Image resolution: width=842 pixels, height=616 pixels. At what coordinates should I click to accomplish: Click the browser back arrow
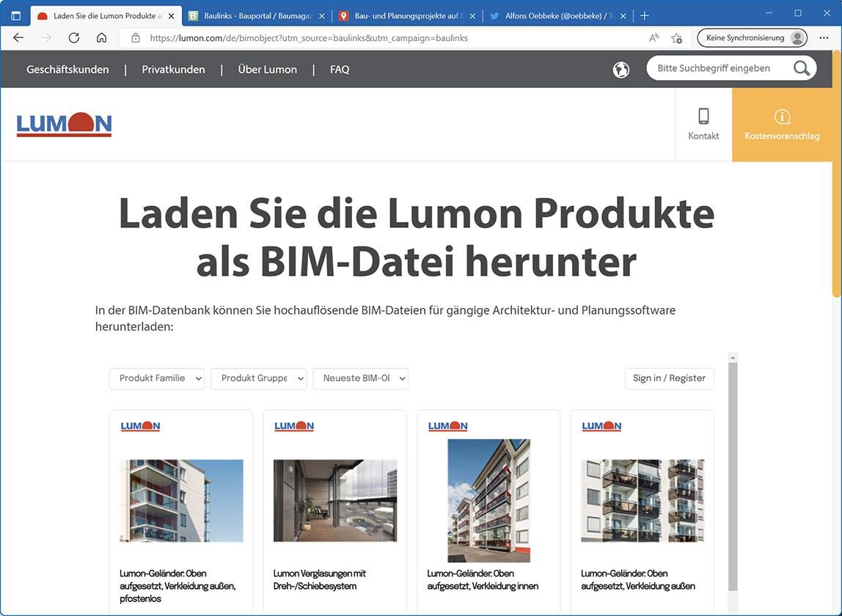[18, 37]
